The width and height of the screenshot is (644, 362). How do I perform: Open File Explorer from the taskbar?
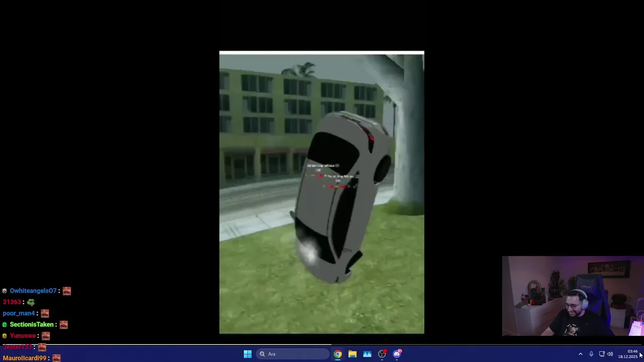click(352, 354)
